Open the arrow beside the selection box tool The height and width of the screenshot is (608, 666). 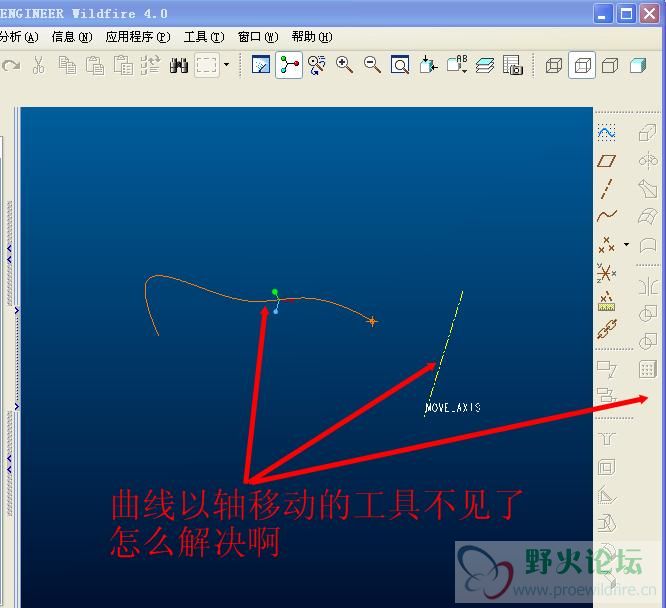226,65
